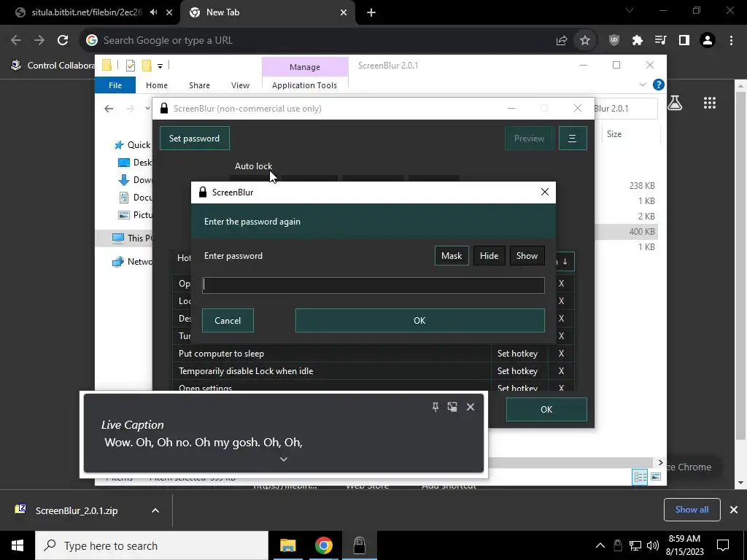Confirm password with dialog OK button

[419, 321]
